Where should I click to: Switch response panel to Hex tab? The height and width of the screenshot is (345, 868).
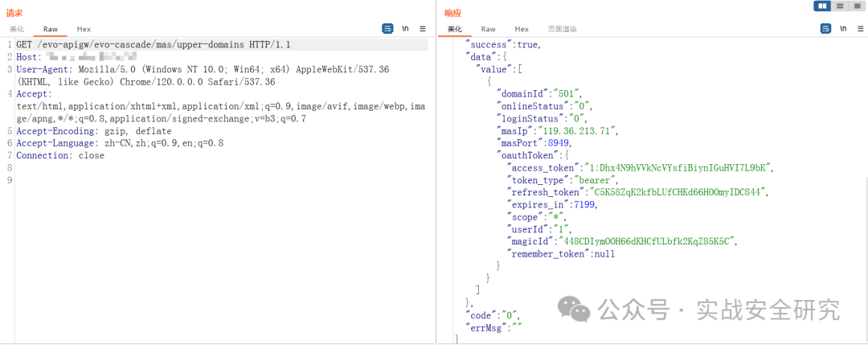[522, 29]
